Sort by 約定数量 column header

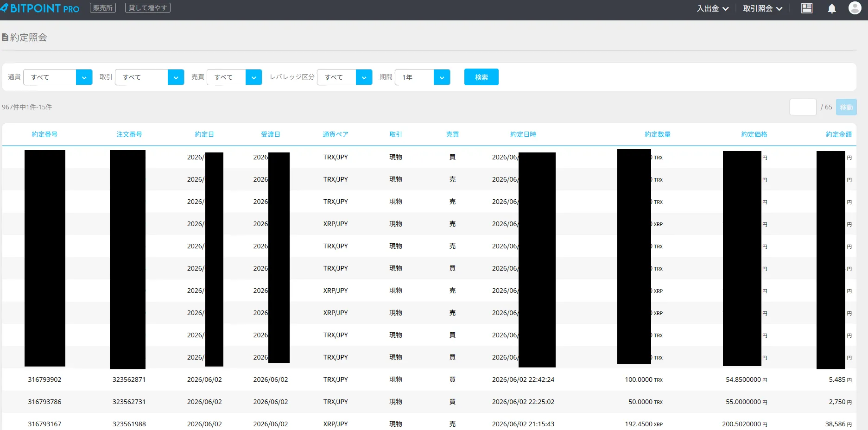(x=658, y=134)
